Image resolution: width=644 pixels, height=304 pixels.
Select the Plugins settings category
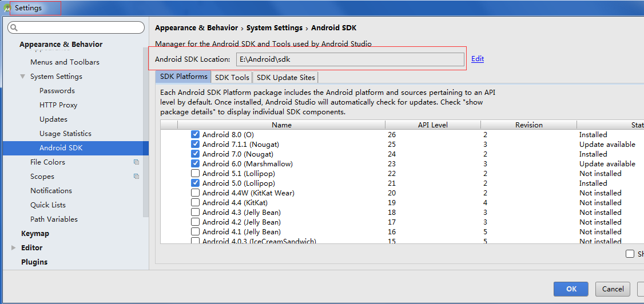[34, 262]
